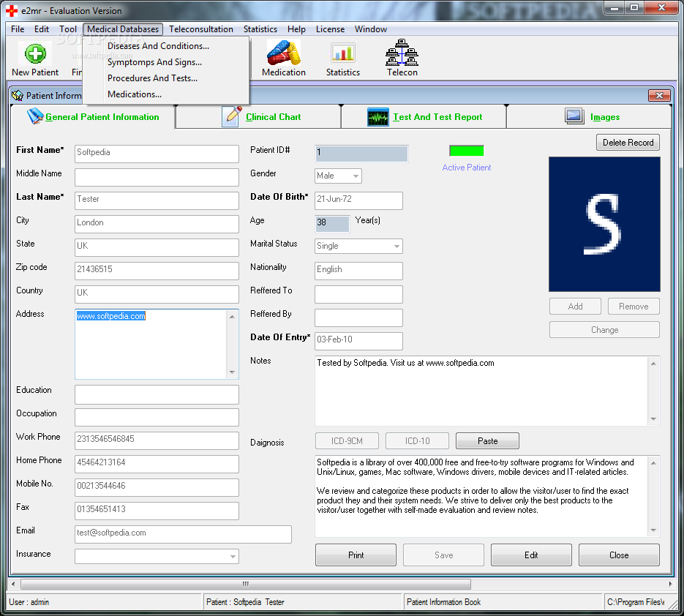Choose Symptomps And Signs menu entry
The image size is (684, 616).
click(154, 62)
